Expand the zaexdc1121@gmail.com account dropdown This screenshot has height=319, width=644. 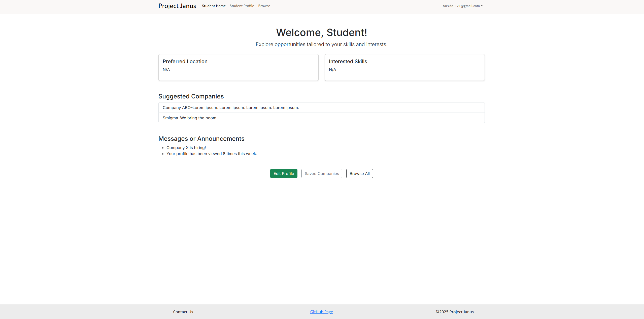click(461, 6)
